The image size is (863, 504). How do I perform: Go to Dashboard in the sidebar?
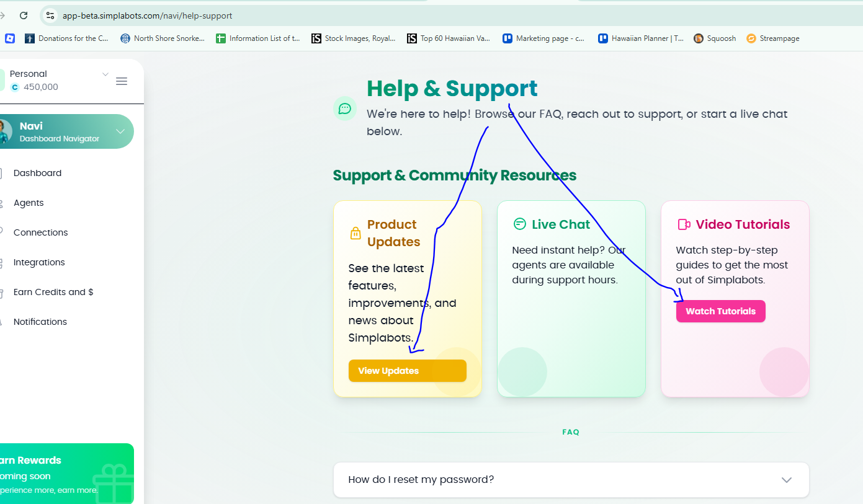[x=37, y=173]
